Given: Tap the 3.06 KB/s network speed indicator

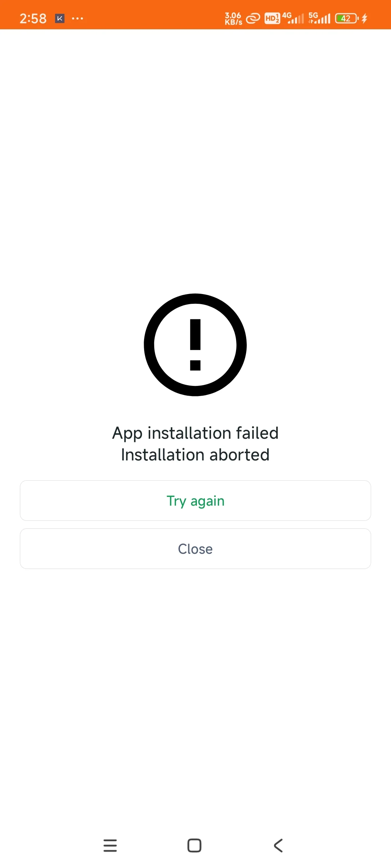Looking at the screenshot, I should pyautogui.click(x=234, y=18).
